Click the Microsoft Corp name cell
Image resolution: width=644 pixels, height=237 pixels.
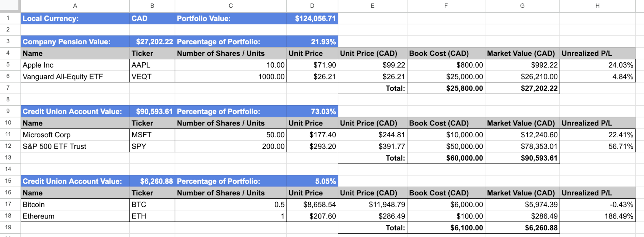[x=75, y=135]
